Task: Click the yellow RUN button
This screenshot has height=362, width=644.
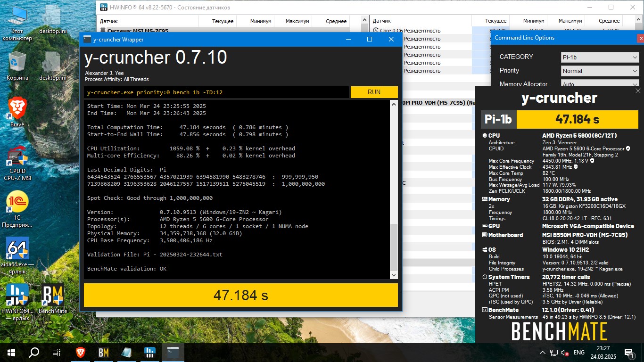Action: 374,92
